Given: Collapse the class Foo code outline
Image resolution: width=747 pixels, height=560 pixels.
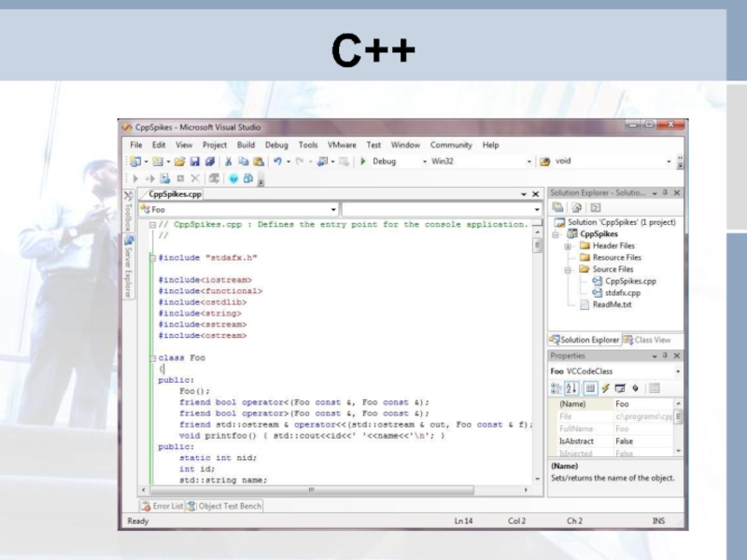Looking at the screenshot, I should coord(153,357).
